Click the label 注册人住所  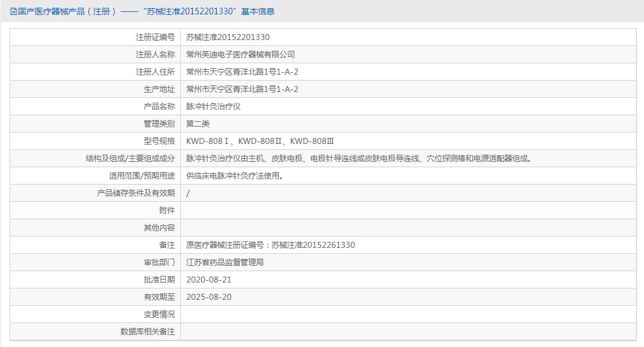155,72
